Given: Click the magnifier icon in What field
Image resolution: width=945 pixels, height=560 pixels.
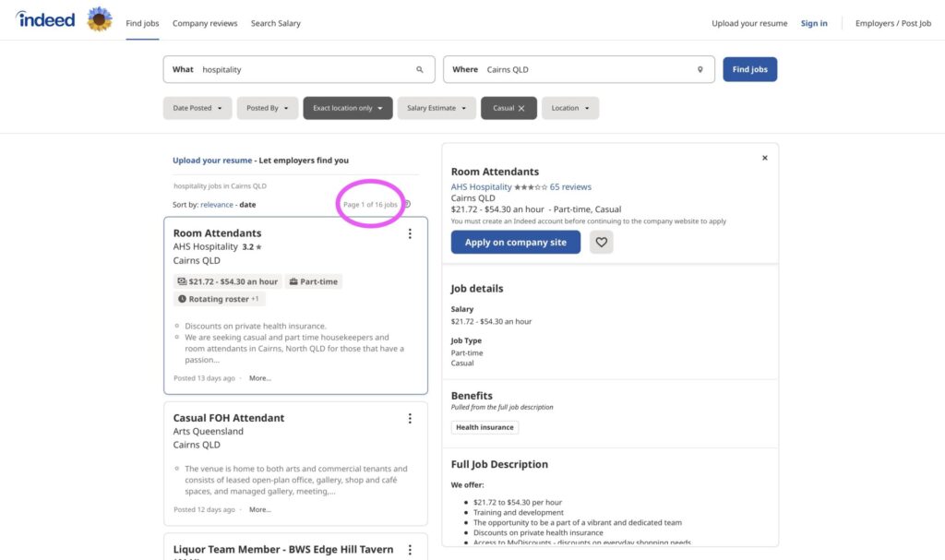Looking at the screenshot, I should pyautogui.click(x=420, y=69).
